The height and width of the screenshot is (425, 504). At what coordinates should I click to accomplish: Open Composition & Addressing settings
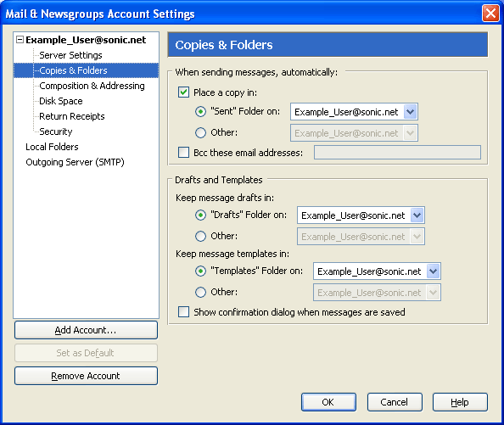pyautogui.click(x=92, y=86)
